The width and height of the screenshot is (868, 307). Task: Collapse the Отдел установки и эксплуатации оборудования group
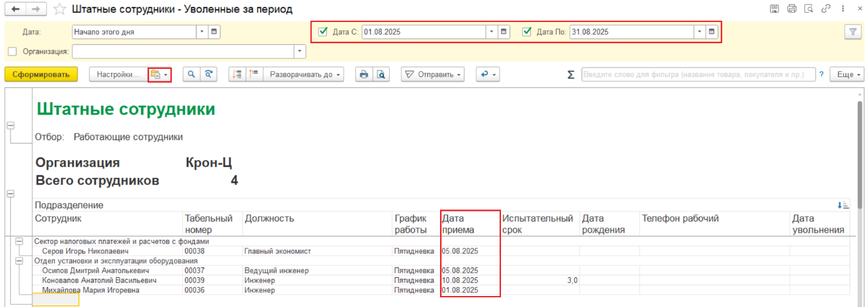[x=20, y=261]
